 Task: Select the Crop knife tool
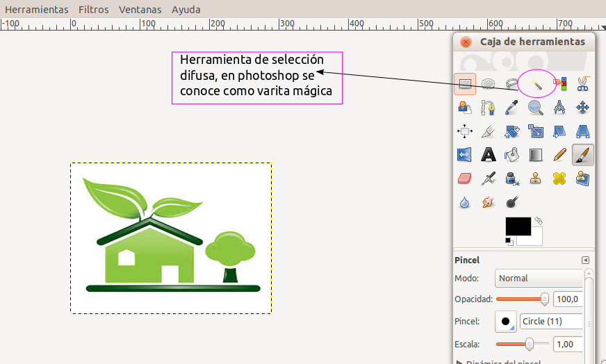(488, 131)
